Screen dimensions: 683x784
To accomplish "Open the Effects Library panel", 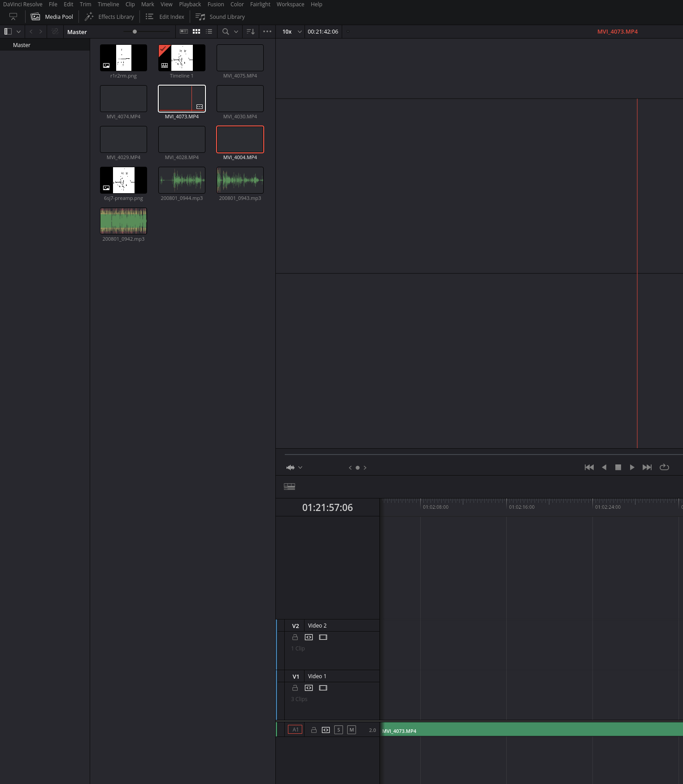I will tap(109, 17).
